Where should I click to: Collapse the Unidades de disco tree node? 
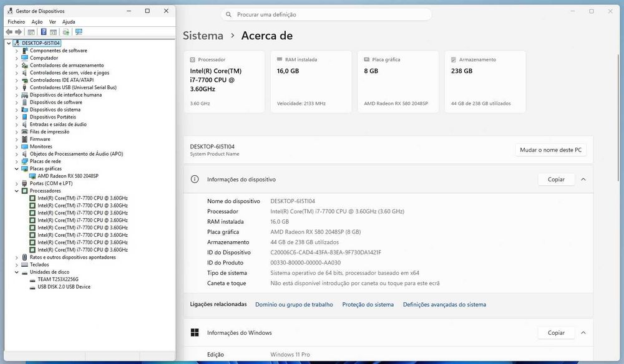click(x=17, y=272)
